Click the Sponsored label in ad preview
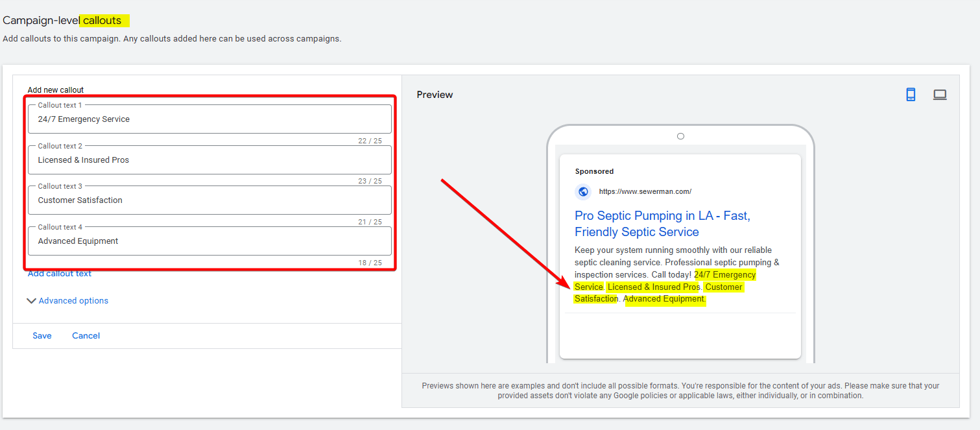This screenshot has height=430, width=980. coord(594,172)
